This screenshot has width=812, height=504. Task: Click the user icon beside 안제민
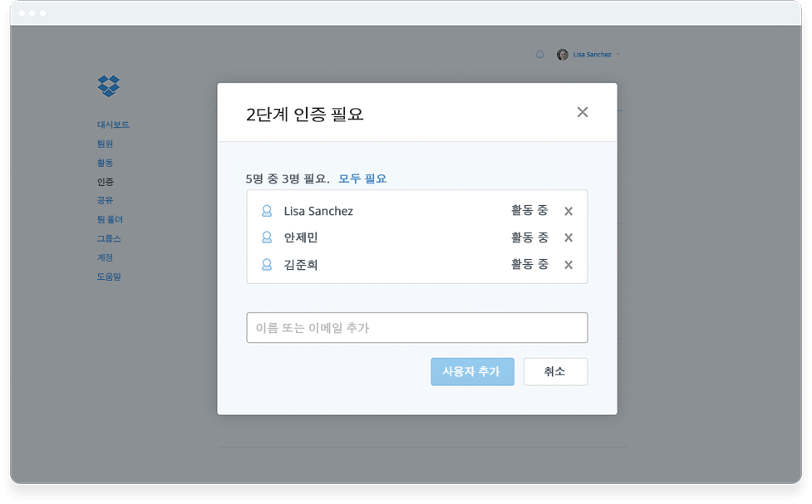(x=266, y=237)
